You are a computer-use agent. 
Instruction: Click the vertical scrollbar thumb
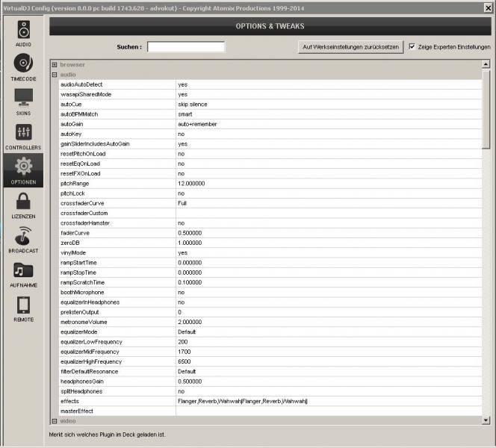[x=486, y=109]
